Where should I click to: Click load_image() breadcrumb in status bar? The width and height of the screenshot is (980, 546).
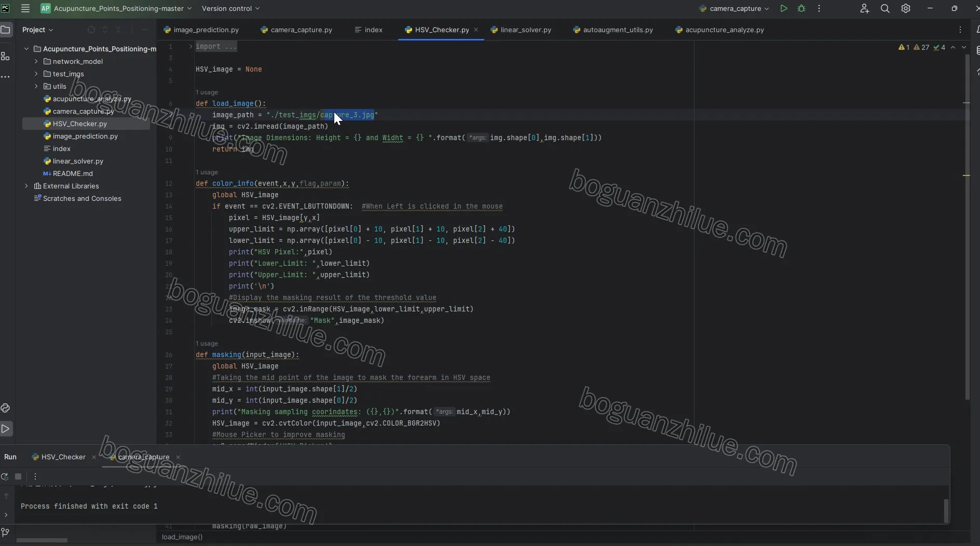[x=182, y=537]
